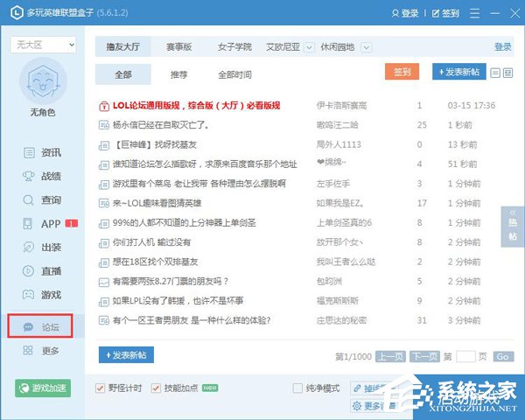Open the 无大区 server dropdown

(x=43, y=44)
